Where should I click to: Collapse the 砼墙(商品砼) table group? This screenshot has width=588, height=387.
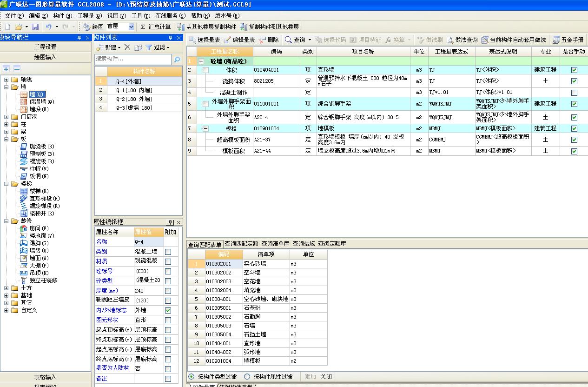[x=201, y=61]
